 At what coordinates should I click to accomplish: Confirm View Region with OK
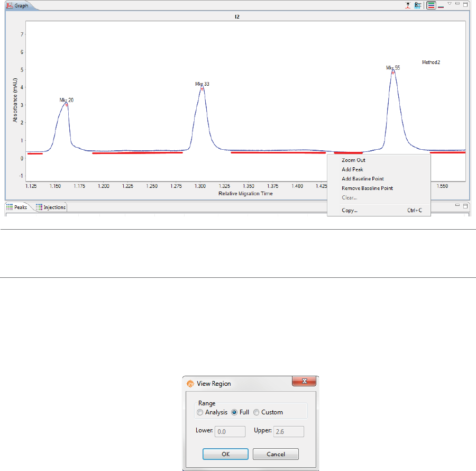225,454
